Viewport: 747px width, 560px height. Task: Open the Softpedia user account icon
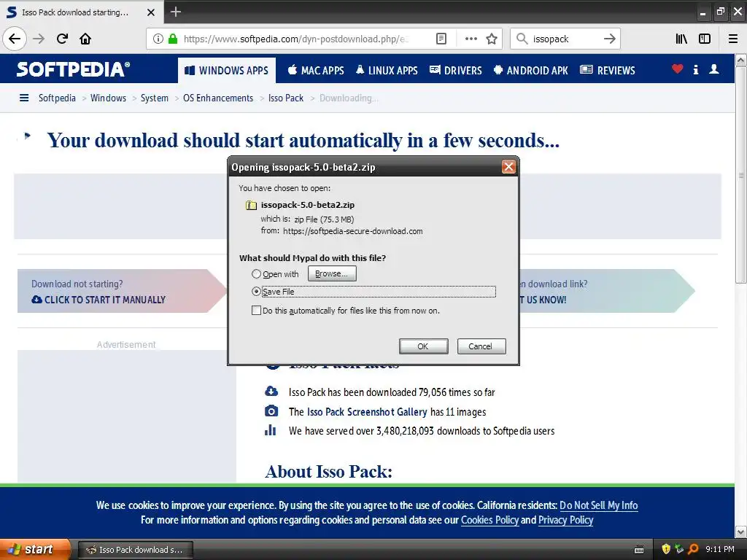[x=713, y=69]
